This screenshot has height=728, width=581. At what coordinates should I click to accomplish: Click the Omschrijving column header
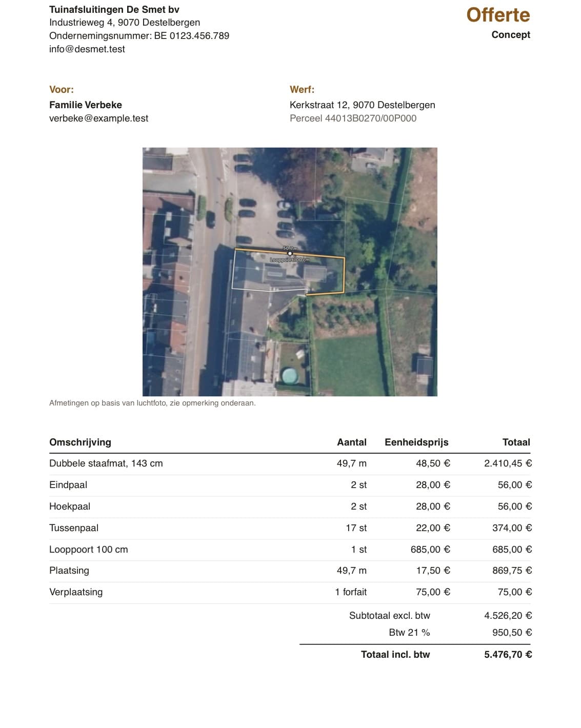(80, 442)
